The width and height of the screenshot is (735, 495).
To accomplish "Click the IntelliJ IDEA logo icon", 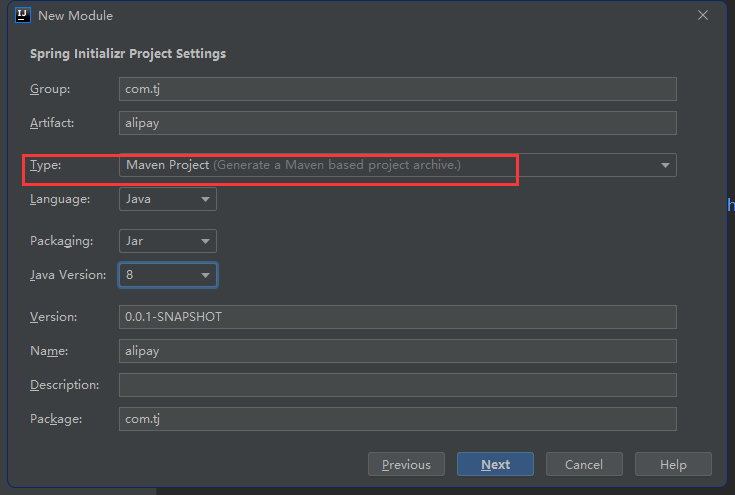I will pos(21,15).
